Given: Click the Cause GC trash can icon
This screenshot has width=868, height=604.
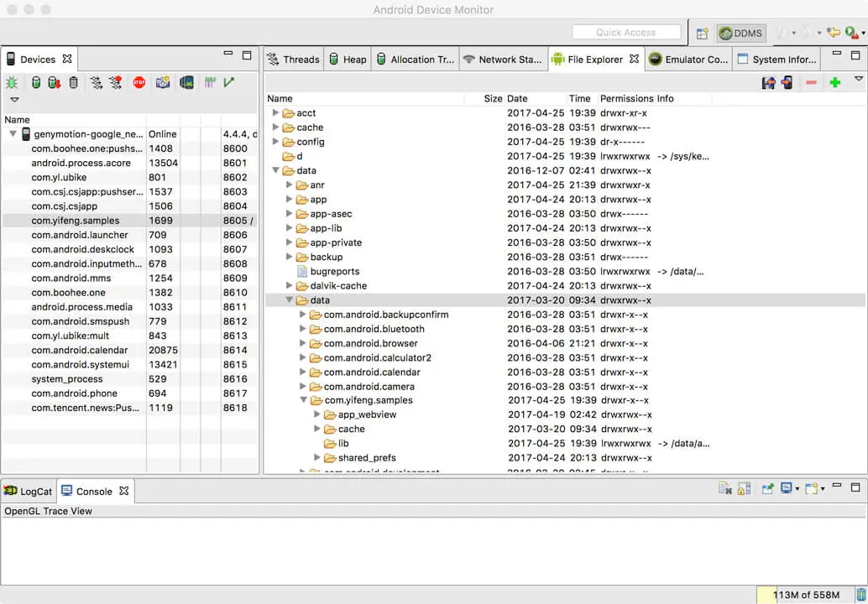Looking at the screenshot, I should pyautogui.click(x=74, y=83).
